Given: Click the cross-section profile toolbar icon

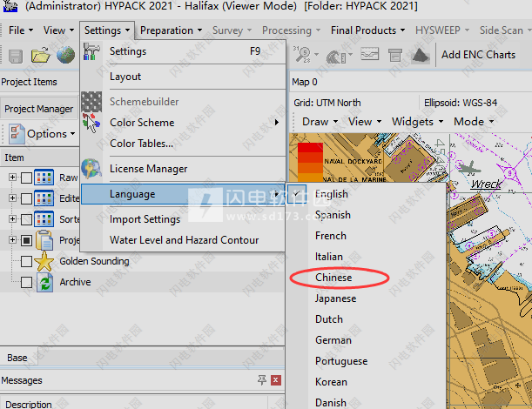Looking at the screenshot, I should tap(369, 54).
